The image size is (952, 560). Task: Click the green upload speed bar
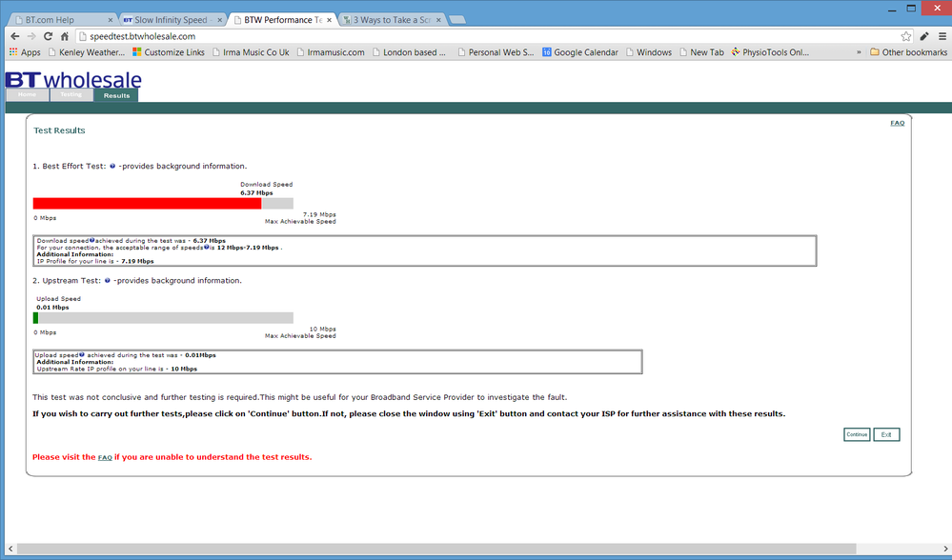point(36,318)
